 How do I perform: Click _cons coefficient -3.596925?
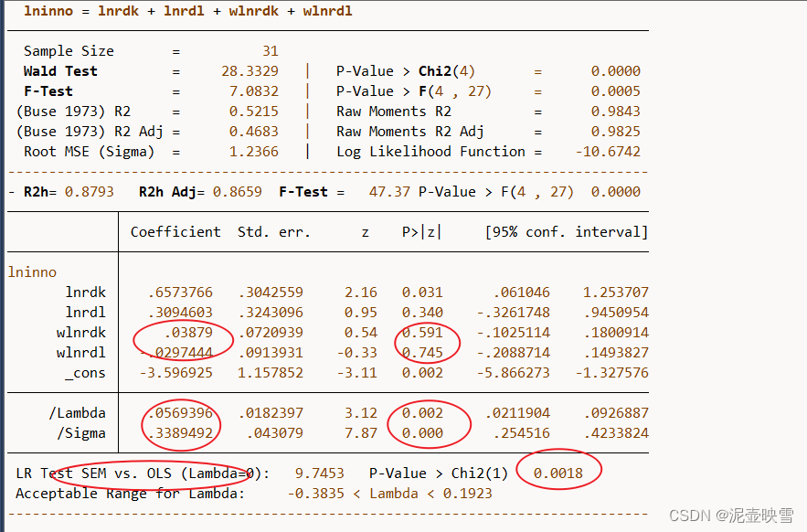[x=176, y=372]
